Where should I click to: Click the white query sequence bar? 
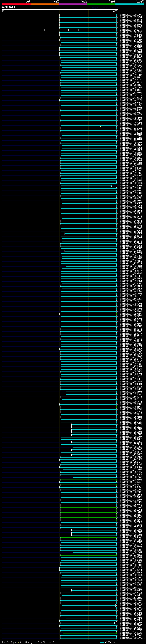60,9
